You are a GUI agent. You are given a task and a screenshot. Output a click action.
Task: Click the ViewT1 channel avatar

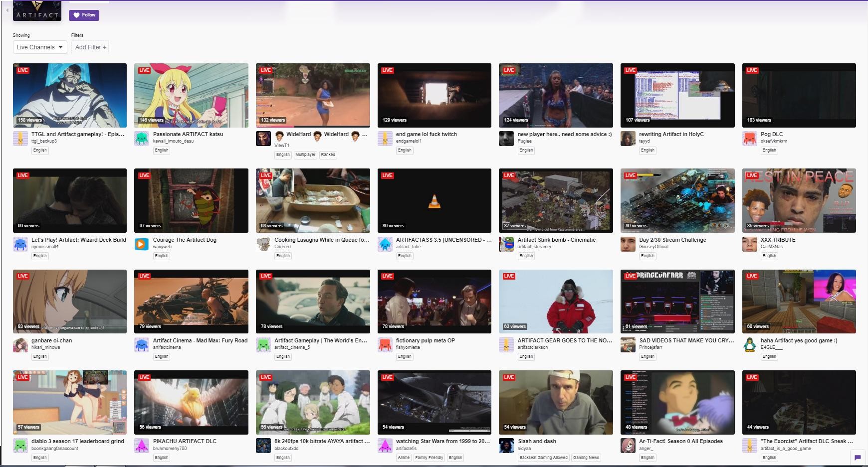(x=263, y=139)
